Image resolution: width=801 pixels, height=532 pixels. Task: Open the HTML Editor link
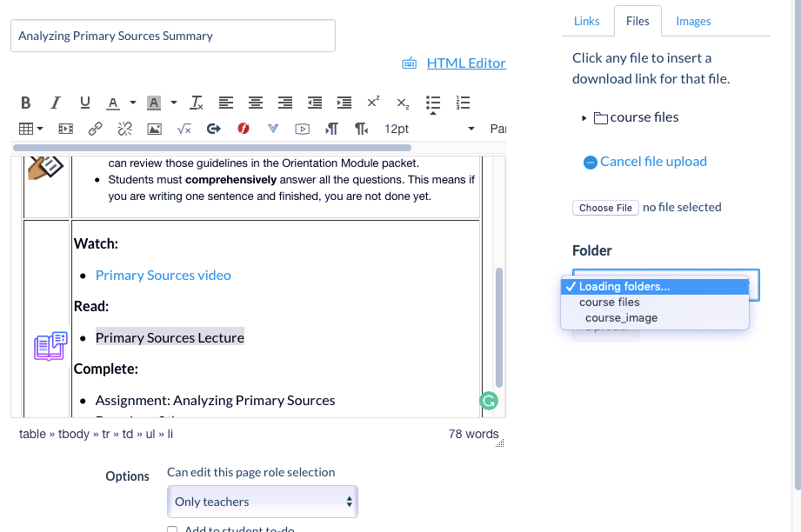(x=465, y=63)
